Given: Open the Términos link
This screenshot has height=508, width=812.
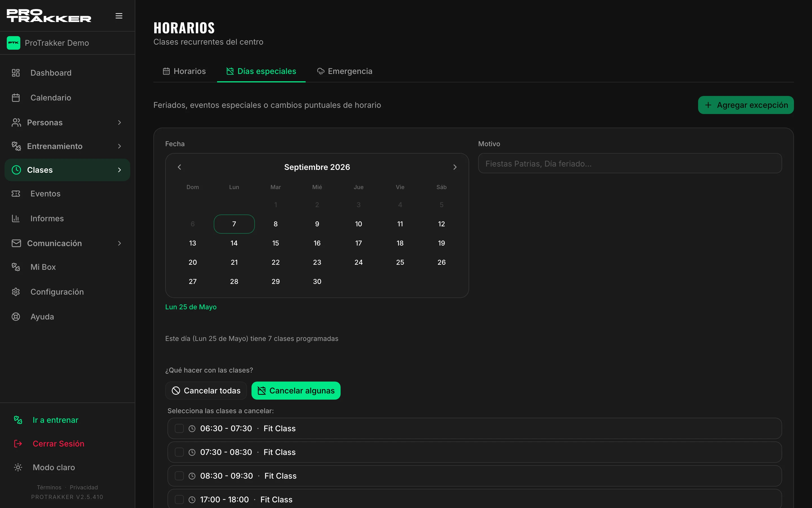Looking at the screenshot, I should pos(49,487).
